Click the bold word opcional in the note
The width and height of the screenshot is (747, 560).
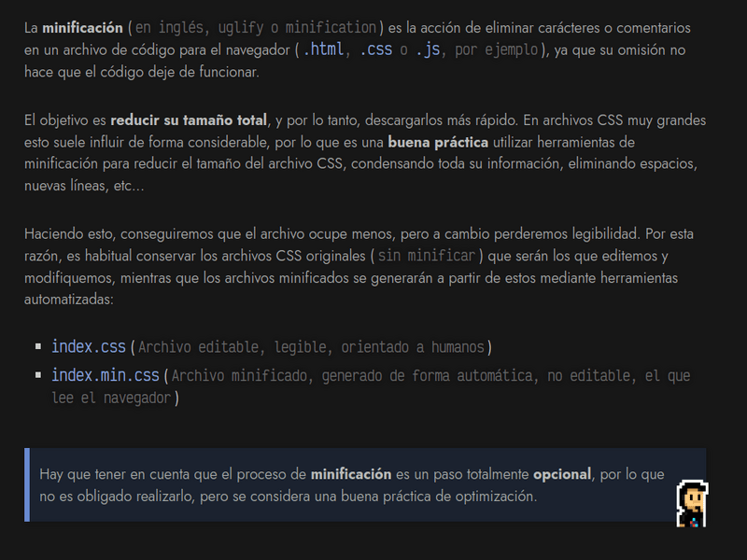(562, 475)
